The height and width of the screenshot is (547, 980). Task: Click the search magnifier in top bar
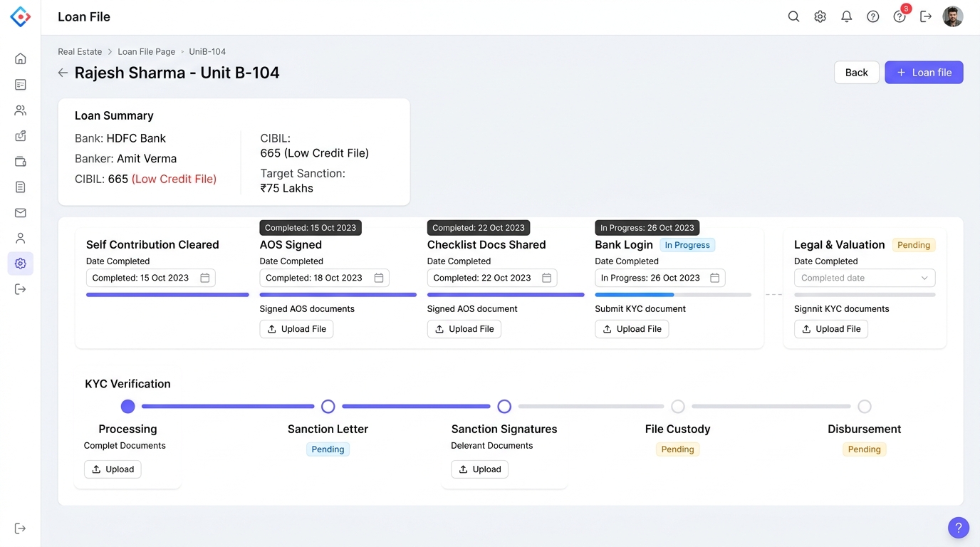tap(793, 16)
